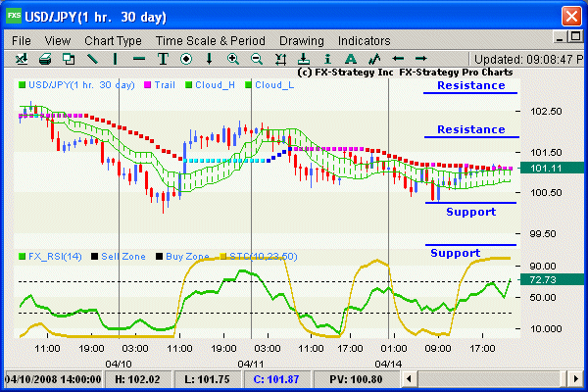Image resolution: width=588 pixels, height=392 pixels.
Task: Minimize the inner chart window
Action: (x=560, y=37)
